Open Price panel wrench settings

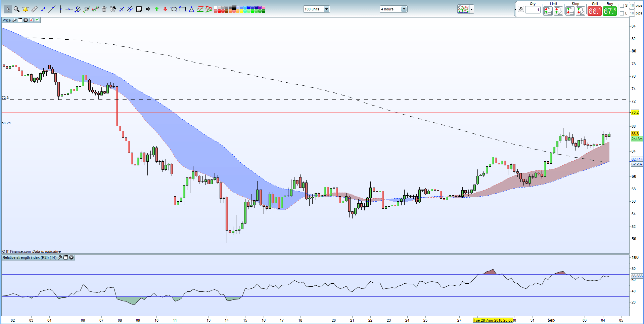[14, 20]
